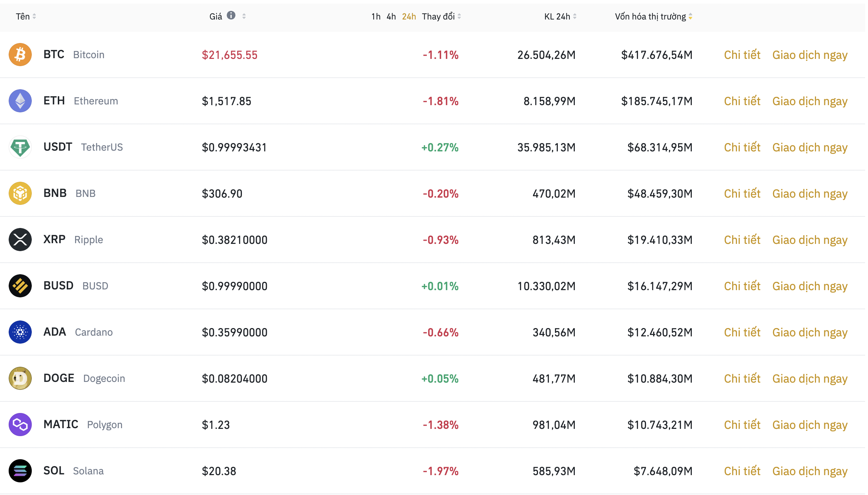The width and height of the screenshot is (868, 495).
Task: Click the BNB logo icon
Action: [x=20, y=193]
